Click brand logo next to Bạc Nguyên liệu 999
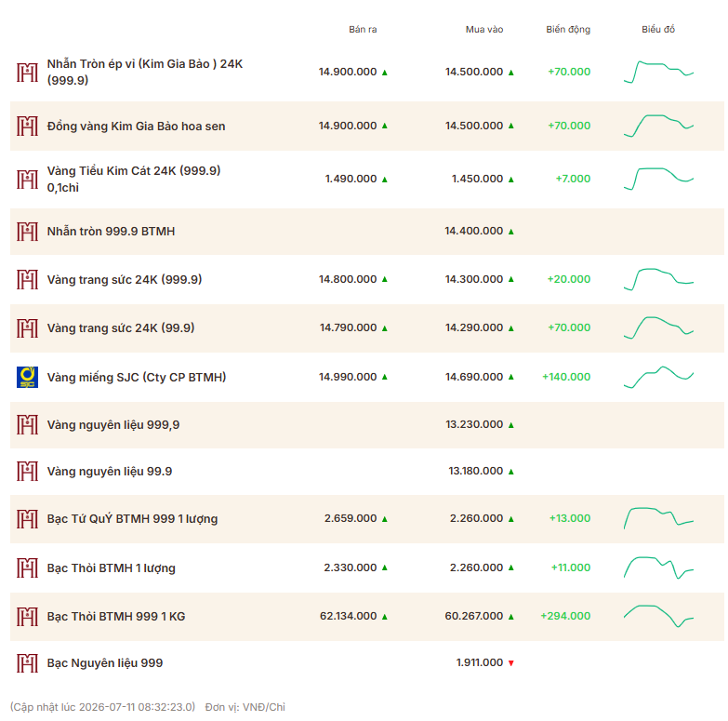This screenshot has height=721, width=728. pos(27,663)
